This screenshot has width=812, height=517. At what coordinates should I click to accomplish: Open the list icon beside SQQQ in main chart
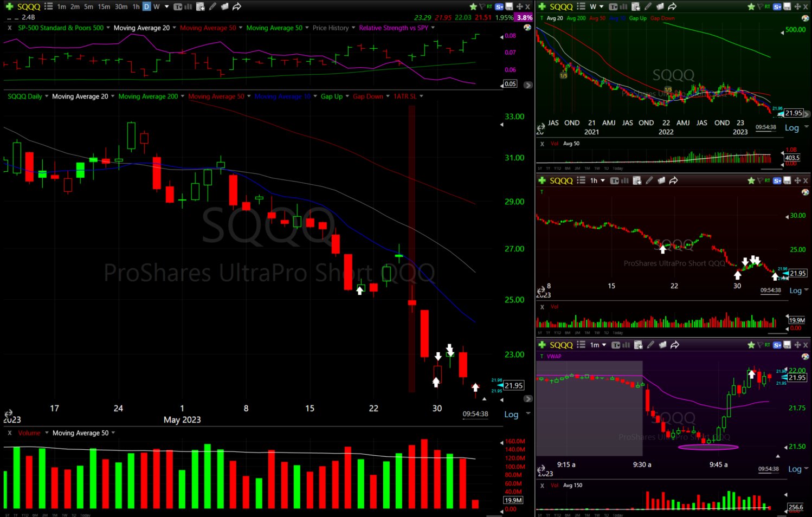[48, 7]
